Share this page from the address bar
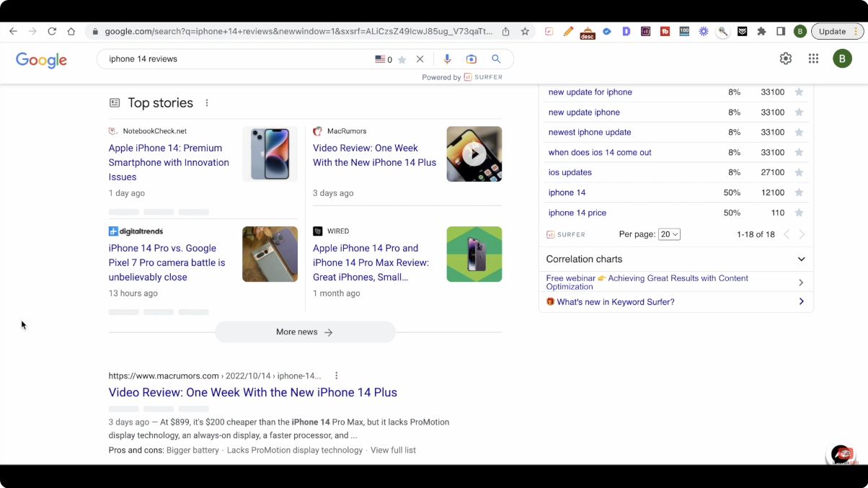The image size is (868, 488). coord(505,32)
